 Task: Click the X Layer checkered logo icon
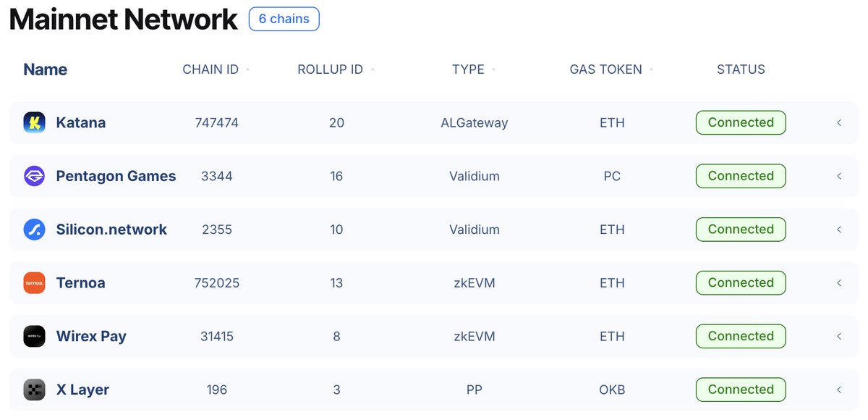pos(34,390)
